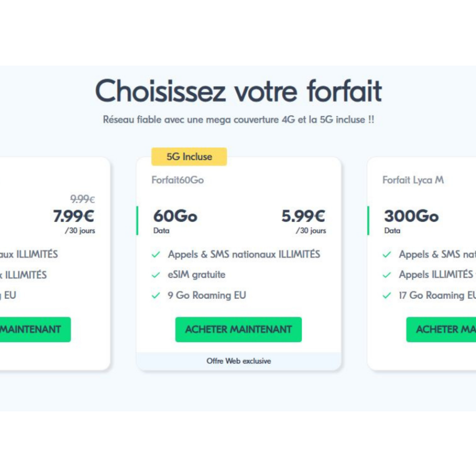Click MAINTENANT button on the 7.99€ plan
Screen dimensions: 476x476
tap(35, 329)
